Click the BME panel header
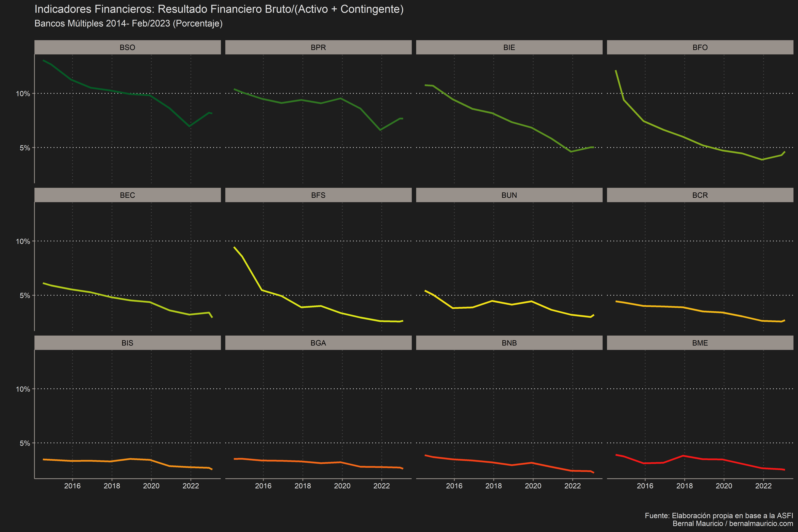 (x=700, y=343)
